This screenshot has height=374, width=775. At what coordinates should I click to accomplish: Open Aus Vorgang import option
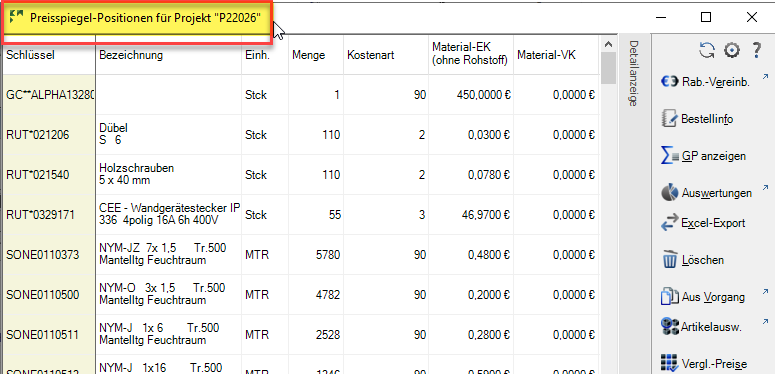point(703,297)
